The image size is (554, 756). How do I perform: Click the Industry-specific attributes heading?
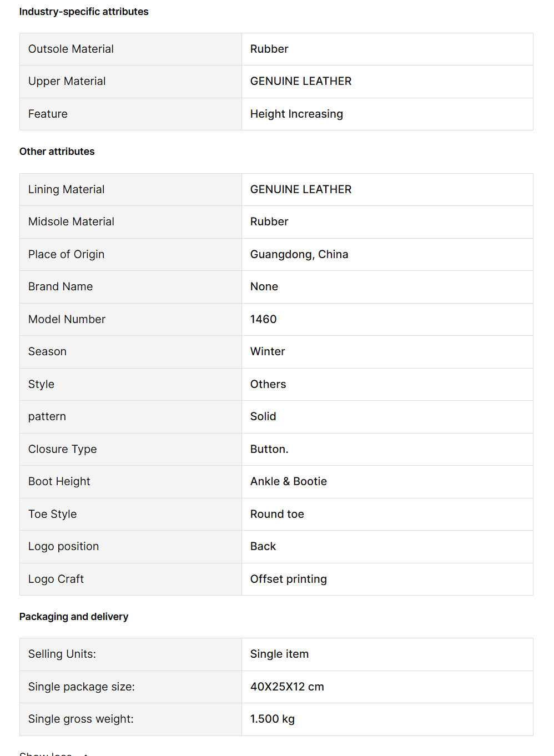(84, 12)
